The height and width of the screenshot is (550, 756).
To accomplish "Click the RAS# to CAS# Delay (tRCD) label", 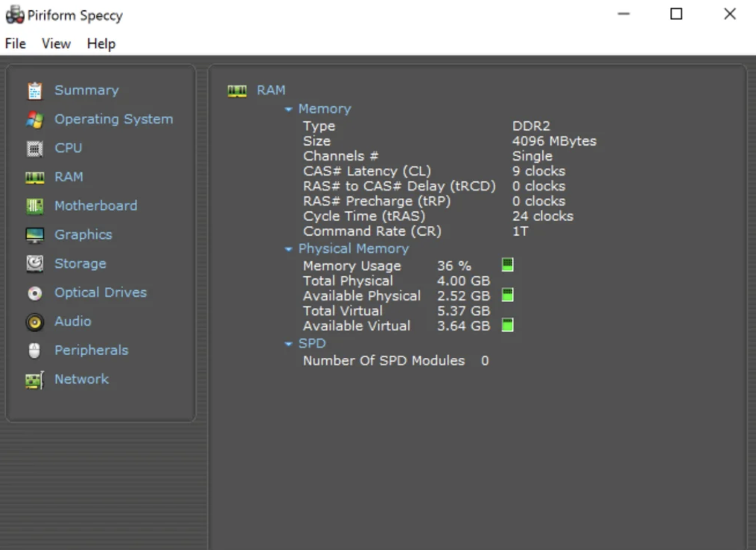I will (x=399, y=186).
